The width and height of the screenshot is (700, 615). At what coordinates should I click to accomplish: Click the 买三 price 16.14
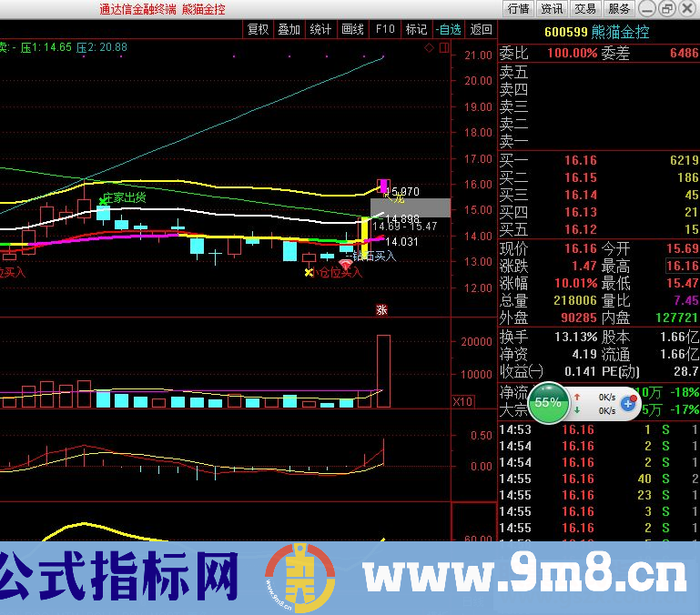[x=581, y=195]
